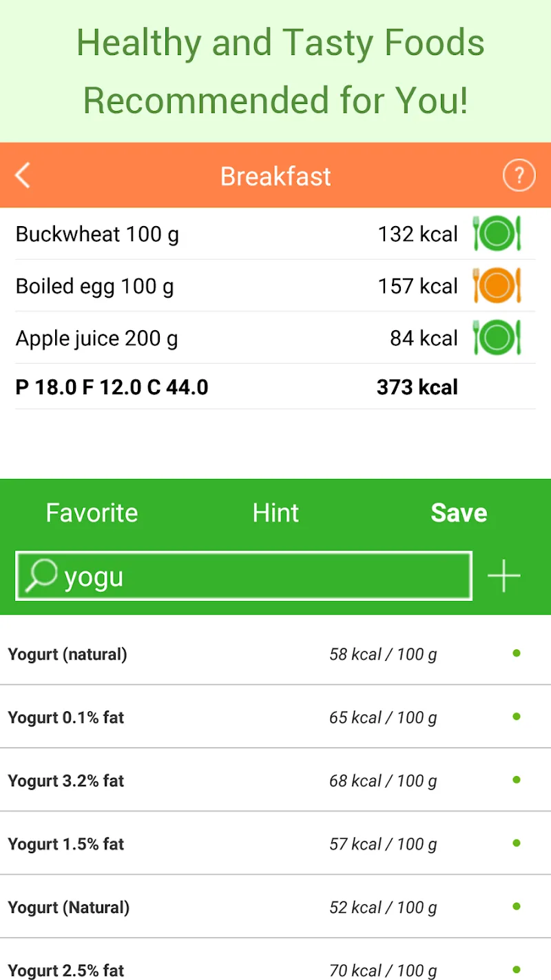
Task: Open the help question mark icon
Action: point(519,176)
